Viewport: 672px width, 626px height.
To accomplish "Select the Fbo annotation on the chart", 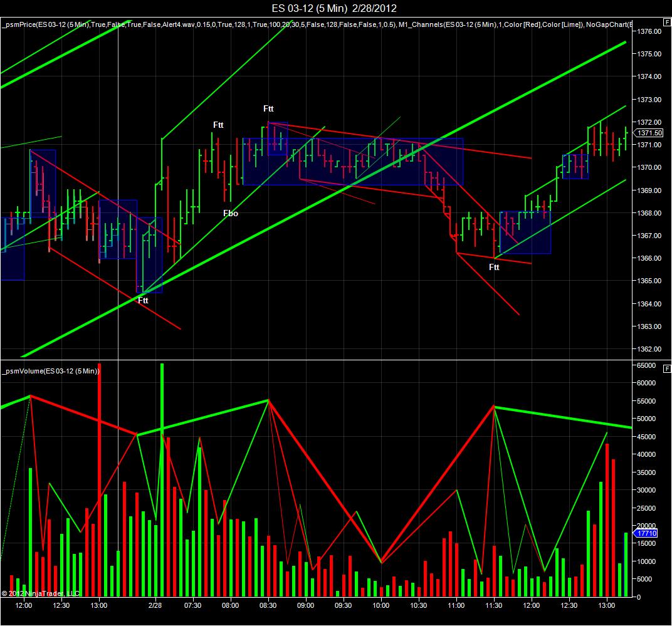I will point(231,214).
